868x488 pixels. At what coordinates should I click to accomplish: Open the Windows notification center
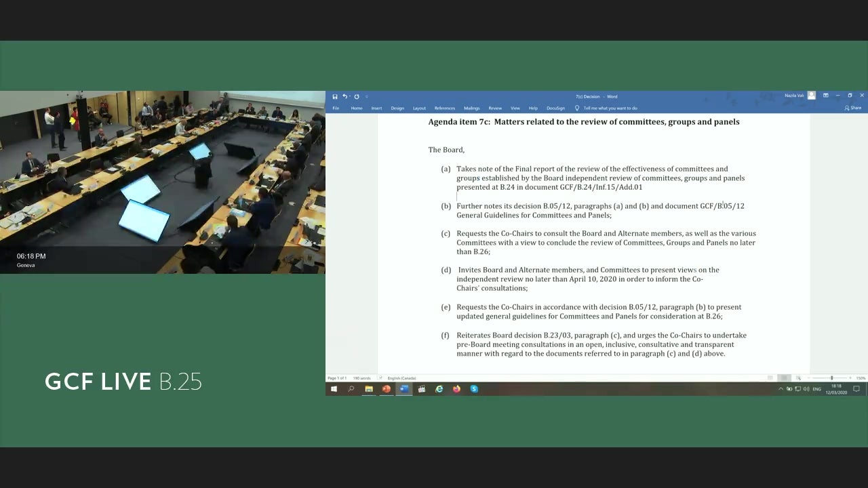click(856, 389)
